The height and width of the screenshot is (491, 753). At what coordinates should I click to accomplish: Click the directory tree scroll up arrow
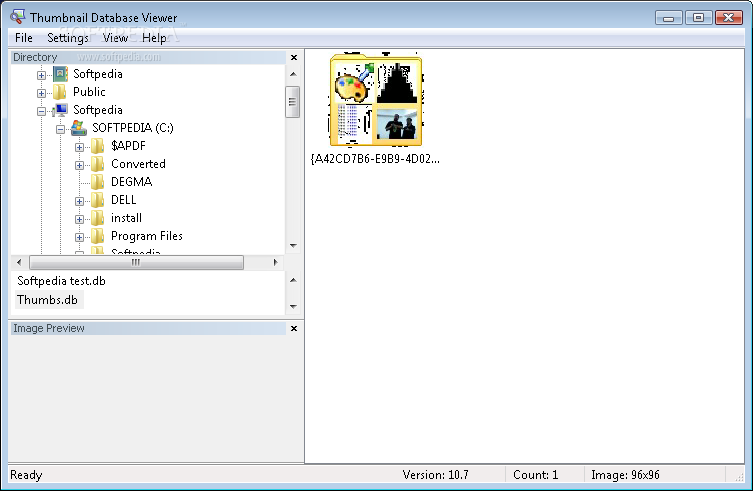coord(293,74)
